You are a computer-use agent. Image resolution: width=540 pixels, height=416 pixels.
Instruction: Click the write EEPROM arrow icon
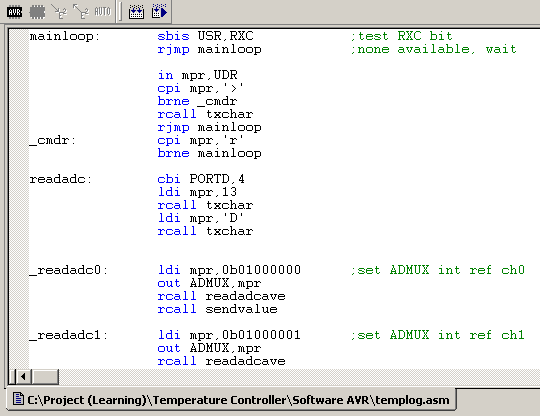point(59,12)
